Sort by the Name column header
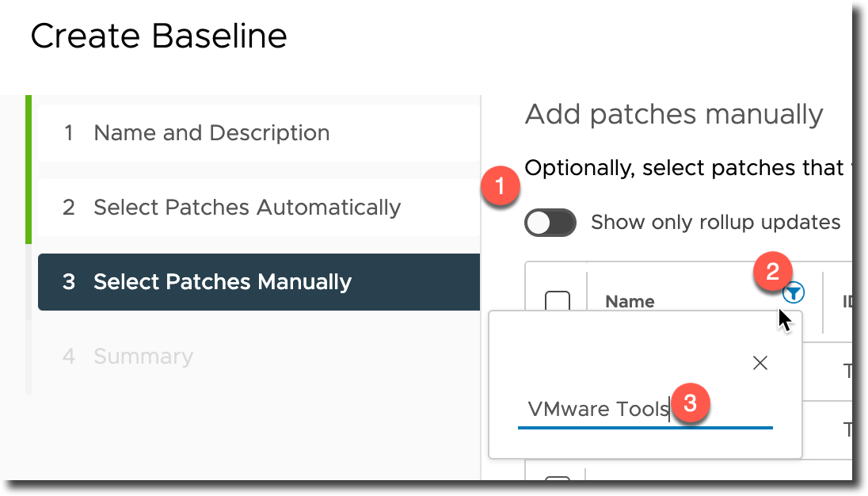This screenshot has height=496, width=868. [630, 302]
